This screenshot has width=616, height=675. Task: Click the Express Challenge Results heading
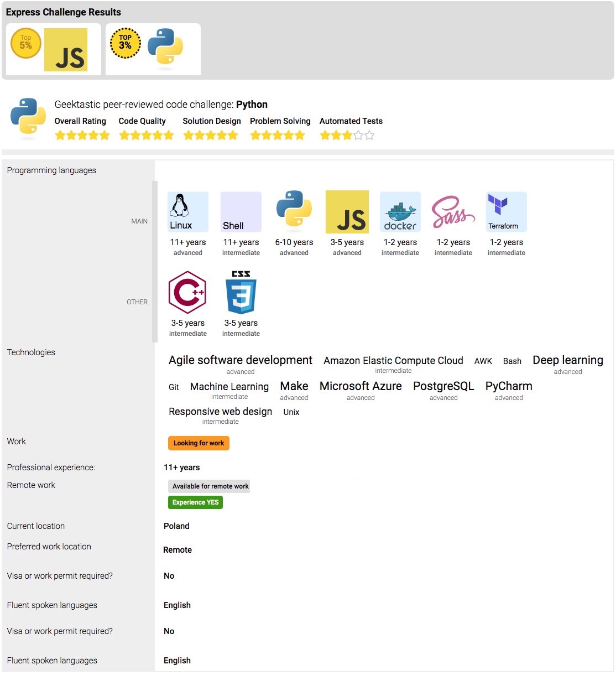[64, 12]
